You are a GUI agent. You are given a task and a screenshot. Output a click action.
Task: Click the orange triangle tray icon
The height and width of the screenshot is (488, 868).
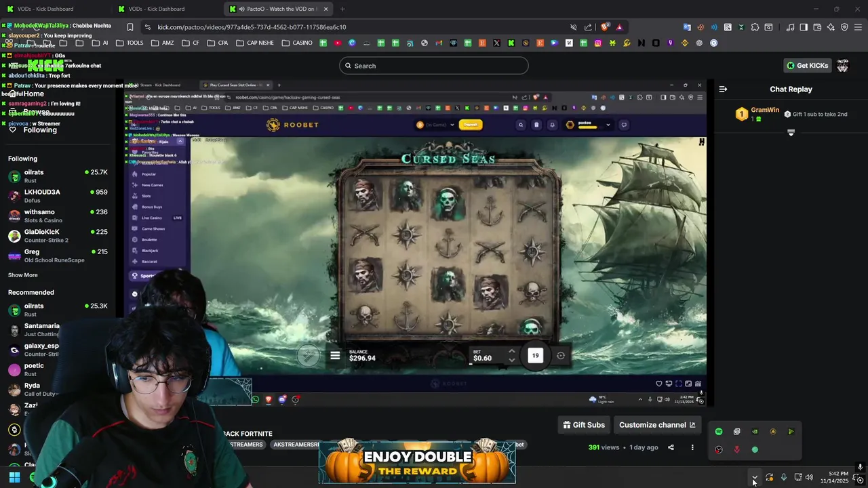[773, 432]
